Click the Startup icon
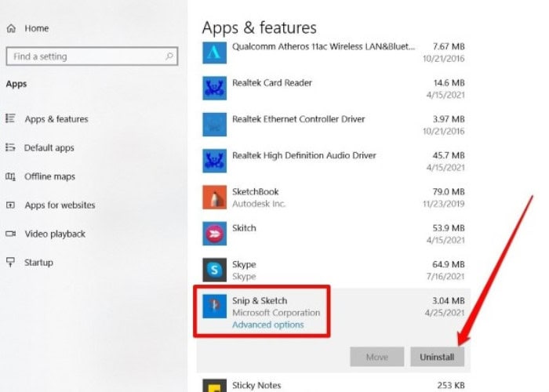The height and width of the screenshot is (392, 549). 10,262
